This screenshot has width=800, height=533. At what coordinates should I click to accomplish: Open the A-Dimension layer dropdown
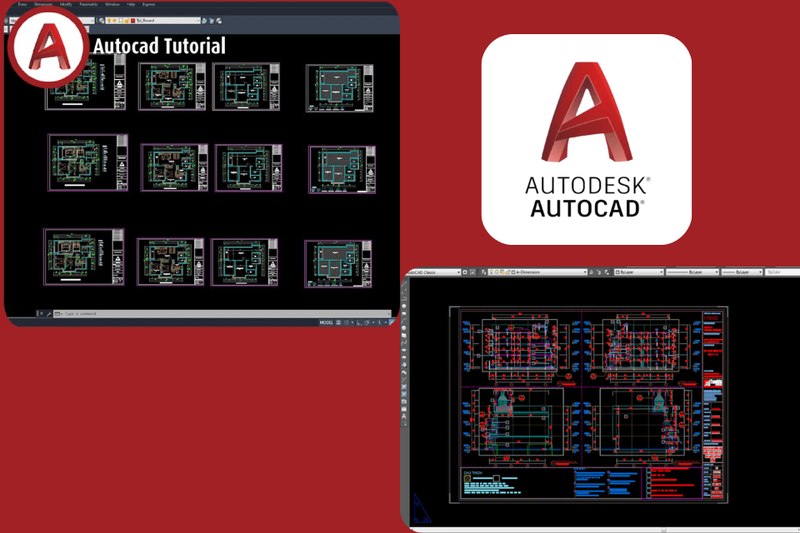pyautogui.click(x=538, y=272)
